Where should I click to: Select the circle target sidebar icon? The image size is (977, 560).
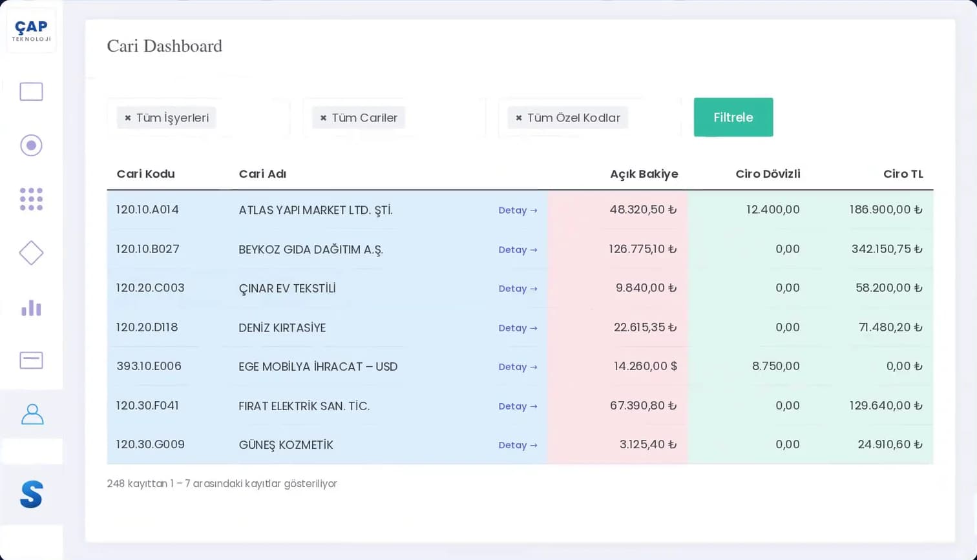tap(31, 145)
